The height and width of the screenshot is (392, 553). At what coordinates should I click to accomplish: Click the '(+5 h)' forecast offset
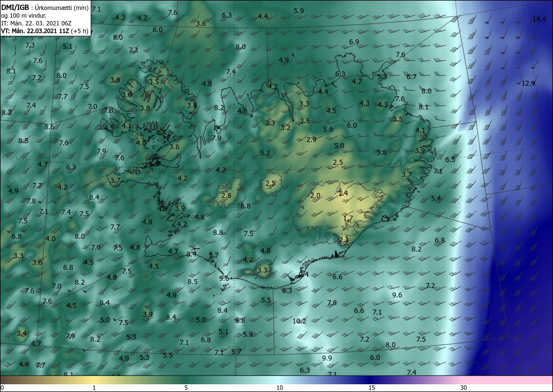pyautogui.click(x=79, y=31)
